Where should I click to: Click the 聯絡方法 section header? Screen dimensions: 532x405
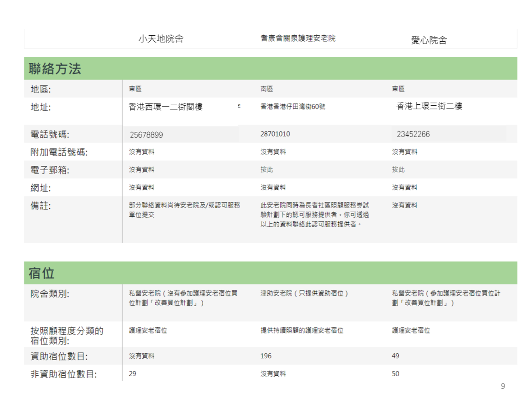pos(271,69)
